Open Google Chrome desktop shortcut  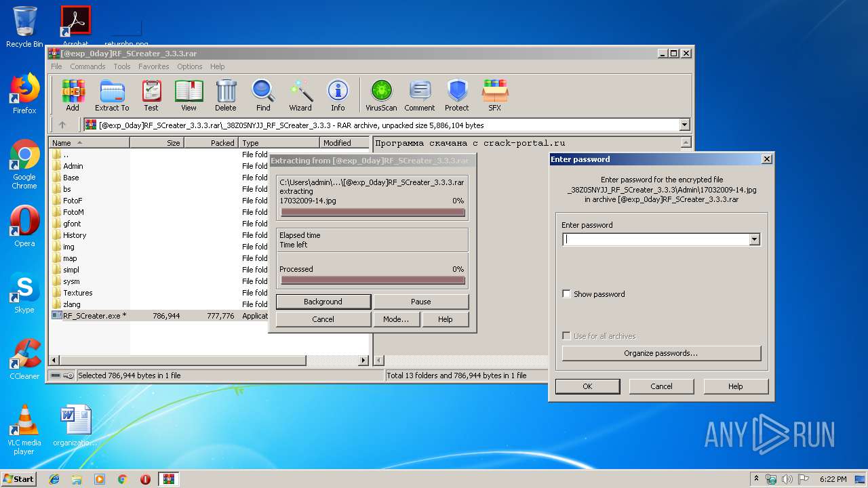[24, 165]
